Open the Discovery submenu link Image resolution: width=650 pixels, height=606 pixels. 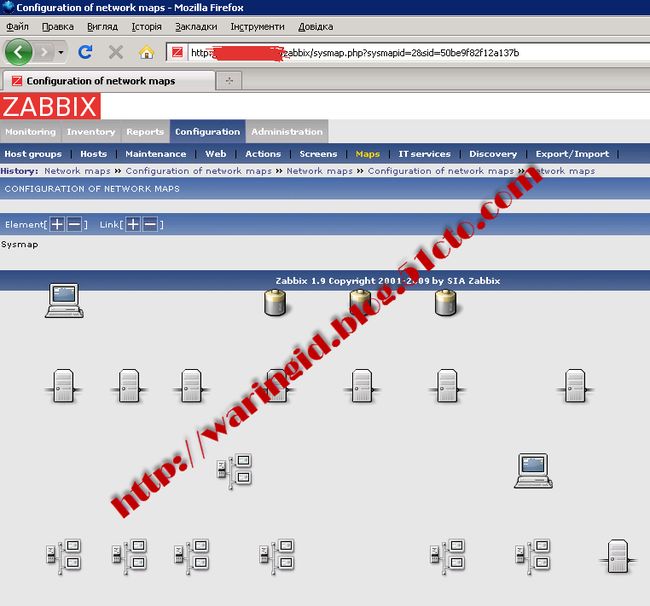493,154
